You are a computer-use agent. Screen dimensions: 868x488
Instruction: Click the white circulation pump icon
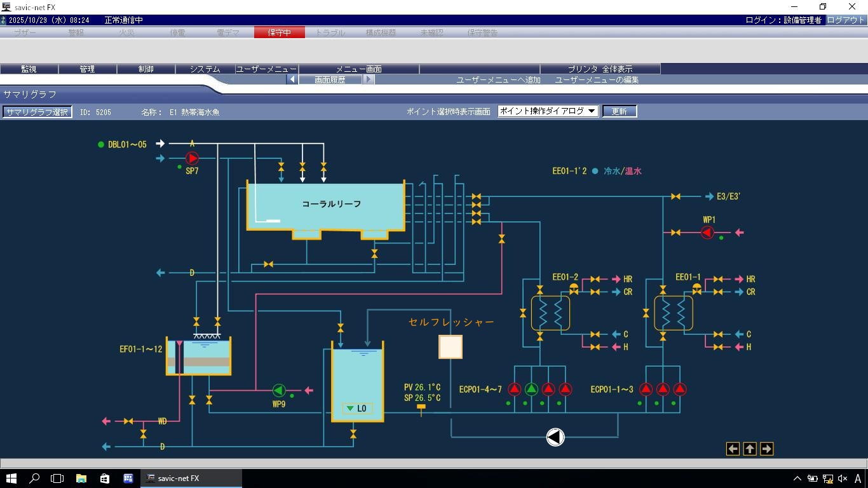point(555,437)
